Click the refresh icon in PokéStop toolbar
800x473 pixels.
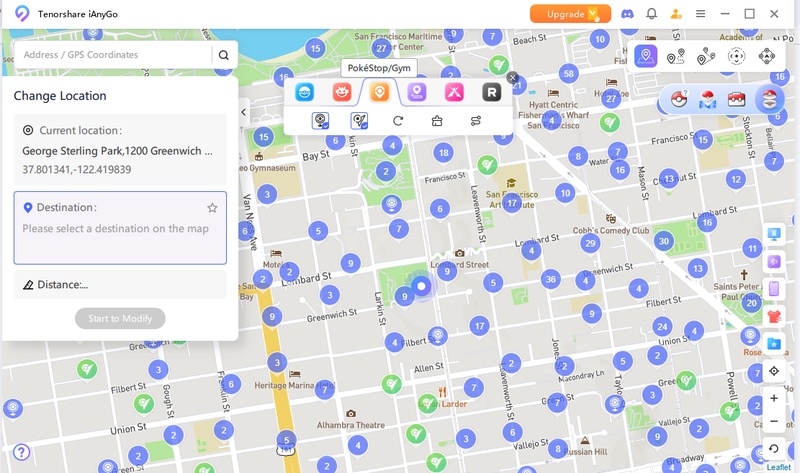click(398, 121)
